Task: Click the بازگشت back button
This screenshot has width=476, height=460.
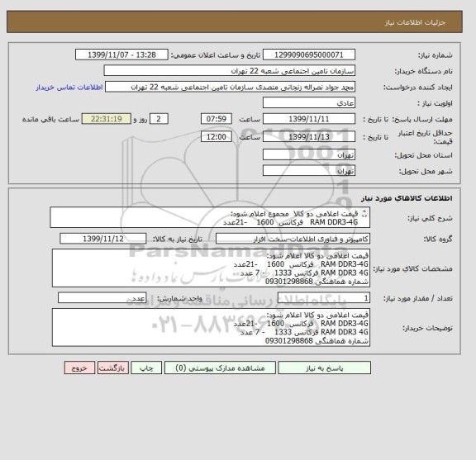Action: click(x=113, y=368)
